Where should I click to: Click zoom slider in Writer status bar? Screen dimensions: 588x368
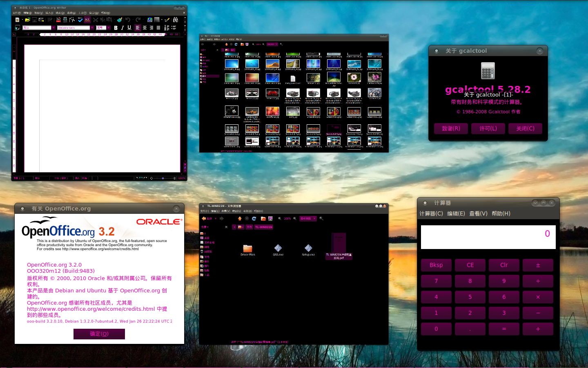click(x=163, y=178)
